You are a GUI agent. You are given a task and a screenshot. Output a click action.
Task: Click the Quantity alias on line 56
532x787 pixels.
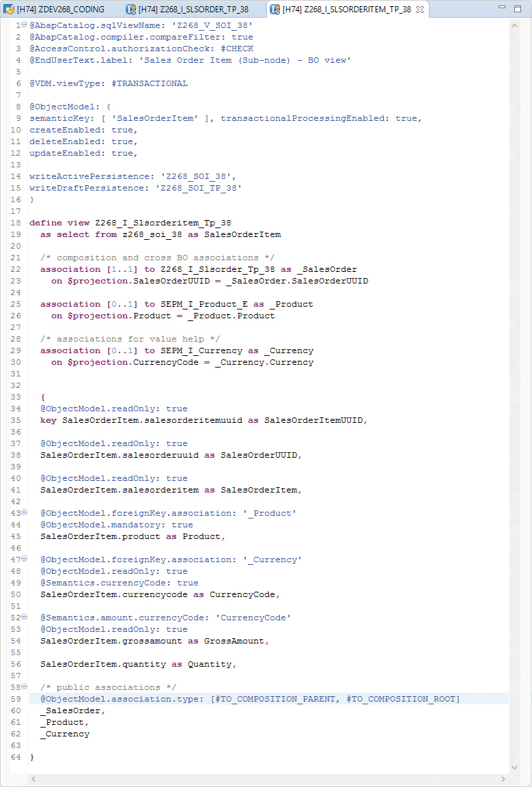[x=211, y=664]
